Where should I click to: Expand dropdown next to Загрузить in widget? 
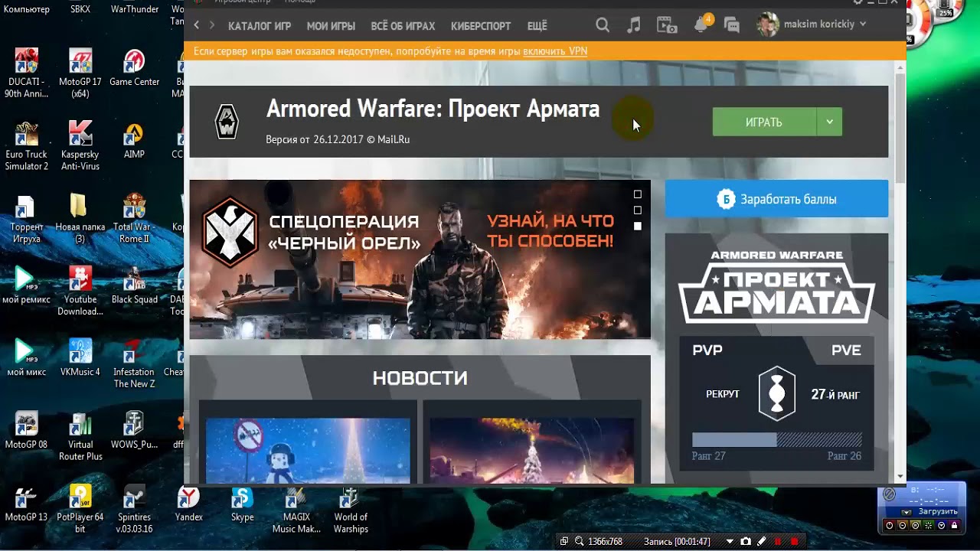click(x=906, y=512)
